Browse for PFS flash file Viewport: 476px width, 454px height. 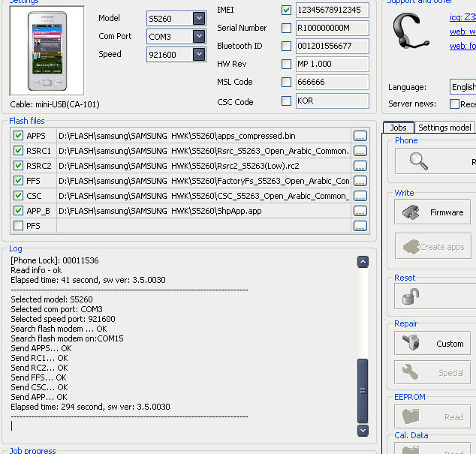(x=360, y=226)
